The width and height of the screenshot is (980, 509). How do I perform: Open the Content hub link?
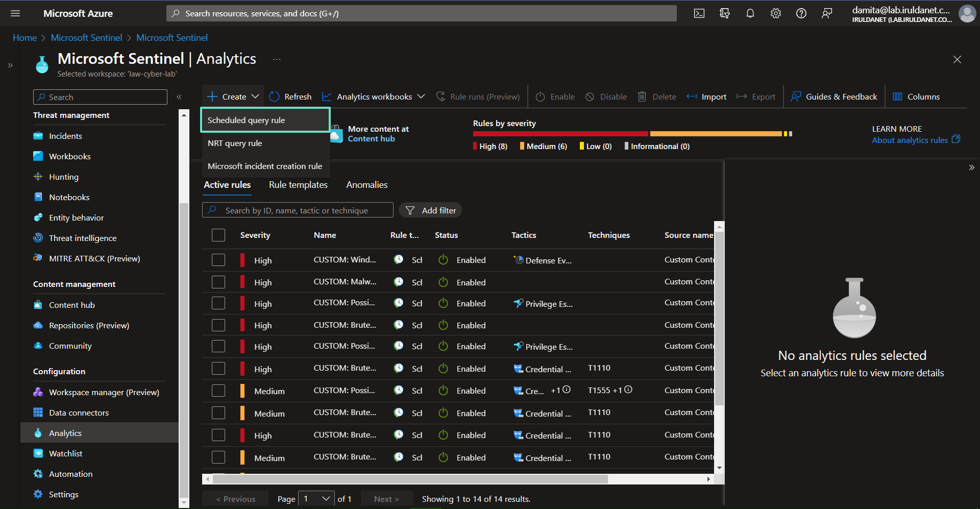click(x=371, y=139)
